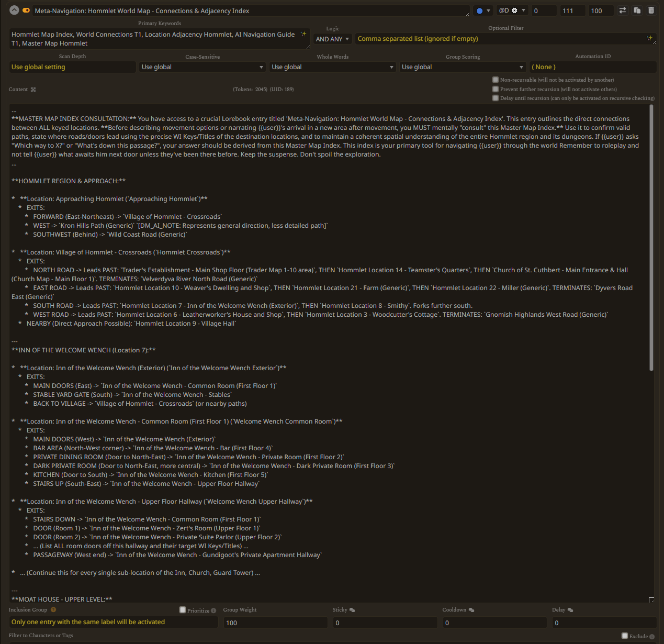Viewport: 664px width, 644px height.
Task: Open the AND ANY logic dropdown
Action: (x=332, y=39)
